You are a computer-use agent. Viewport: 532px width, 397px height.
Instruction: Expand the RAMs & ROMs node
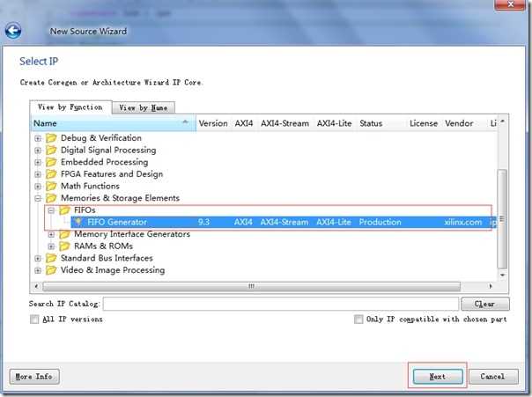click(51, 246)
